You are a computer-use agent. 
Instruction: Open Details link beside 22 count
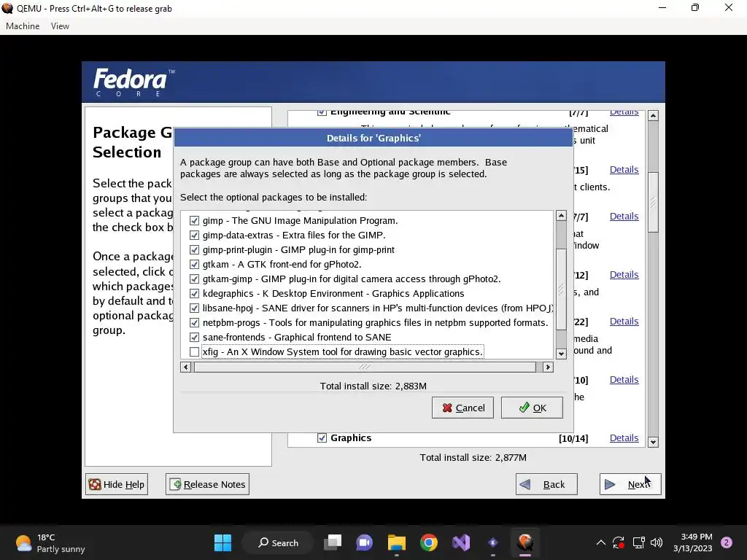[x=624, y=322]
